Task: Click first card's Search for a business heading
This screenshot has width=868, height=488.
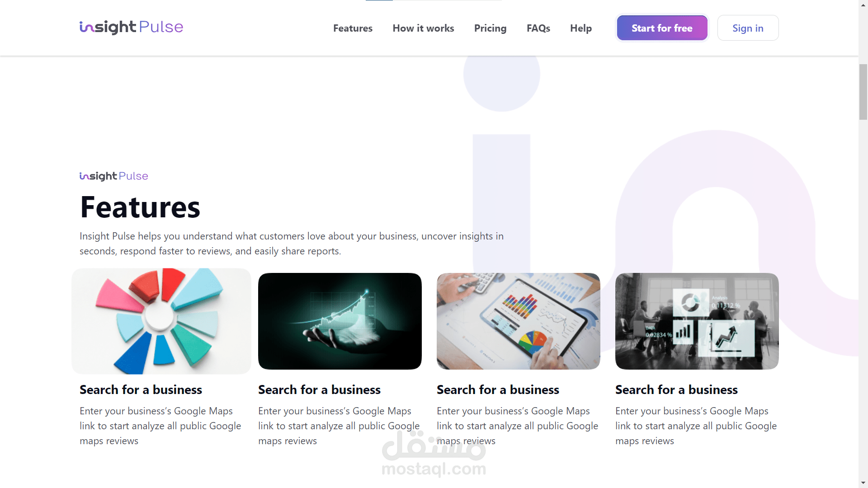Action: point(141,389)
